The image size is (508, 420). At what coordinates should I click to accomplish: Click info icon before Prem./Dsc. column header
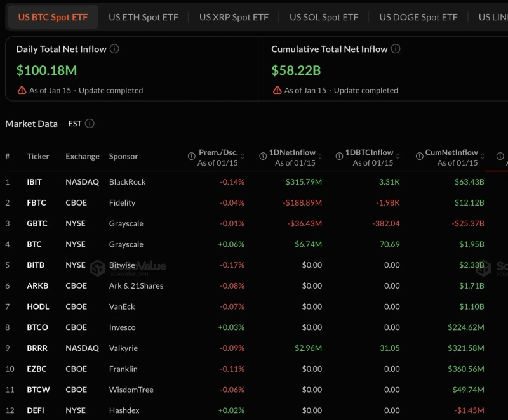pyautogui.click(x=192, y=156)
